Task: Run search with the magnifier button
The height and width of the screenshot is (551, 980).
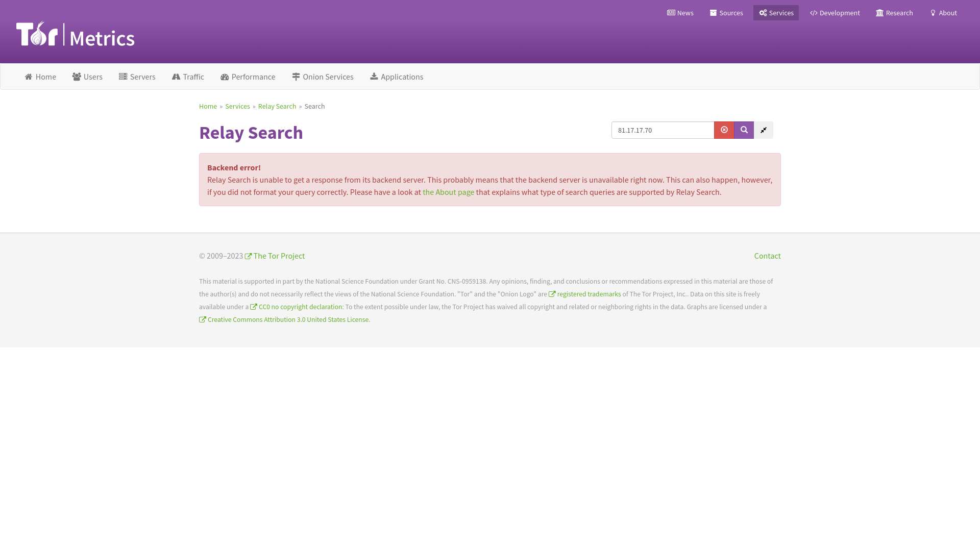Action: tap(744, 130)
